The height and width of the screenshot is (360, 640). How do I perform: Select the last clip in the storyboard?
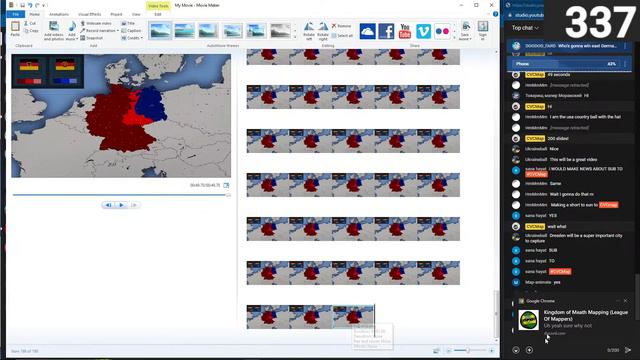click(353, 317)
